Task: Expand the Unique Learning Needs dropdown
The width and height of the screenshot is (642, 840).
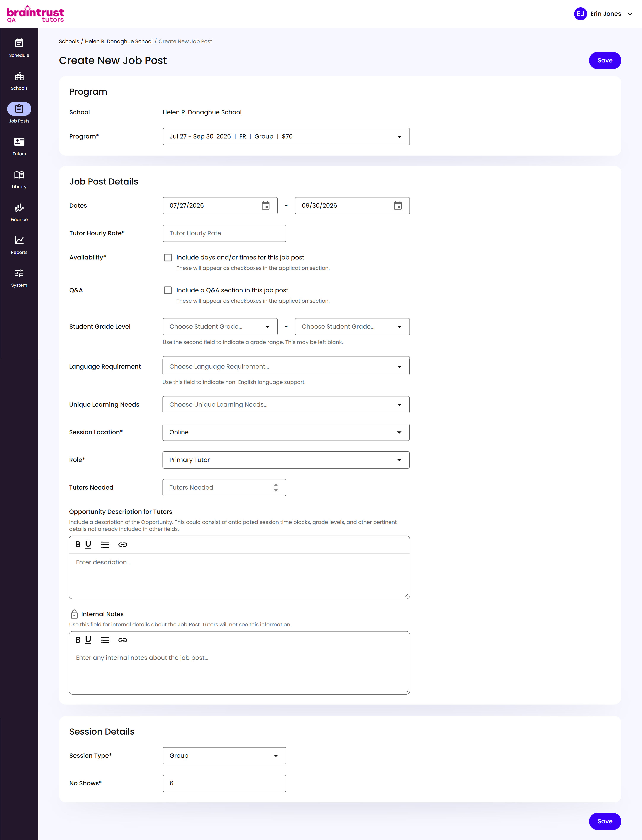Action: [286, 404]
